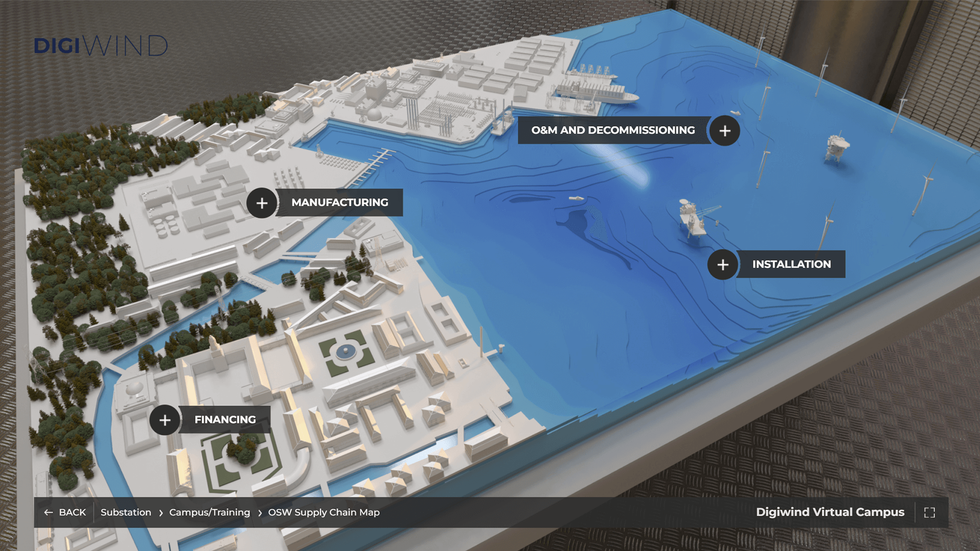Image resolution: width=980 pixels, height=551 pixels.
Task: Click the DIGIWIND logo
Action: [101, 46]
